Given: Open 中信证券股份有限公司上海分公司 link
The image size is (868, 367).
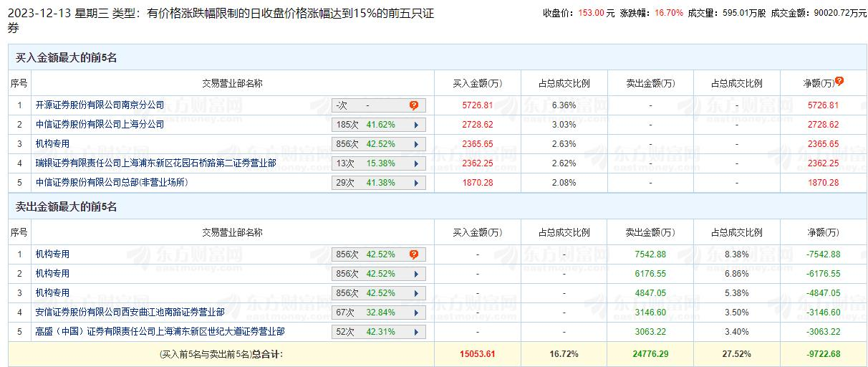Looking at the screenshot, I should [100, 125].
